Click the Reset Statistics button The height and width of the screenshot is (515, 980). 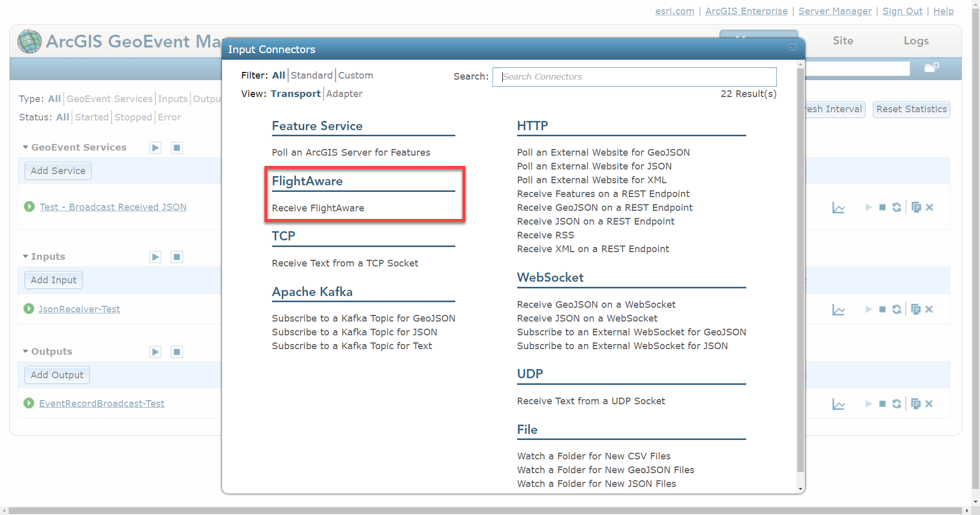pos(911,109)
